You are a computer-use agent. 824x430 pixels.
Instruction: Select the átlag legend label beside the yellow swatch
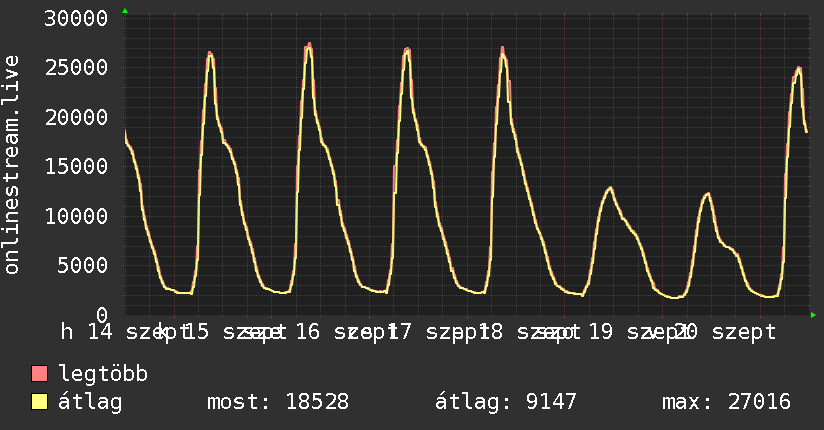pyautogui.click(x=90, y=402)
